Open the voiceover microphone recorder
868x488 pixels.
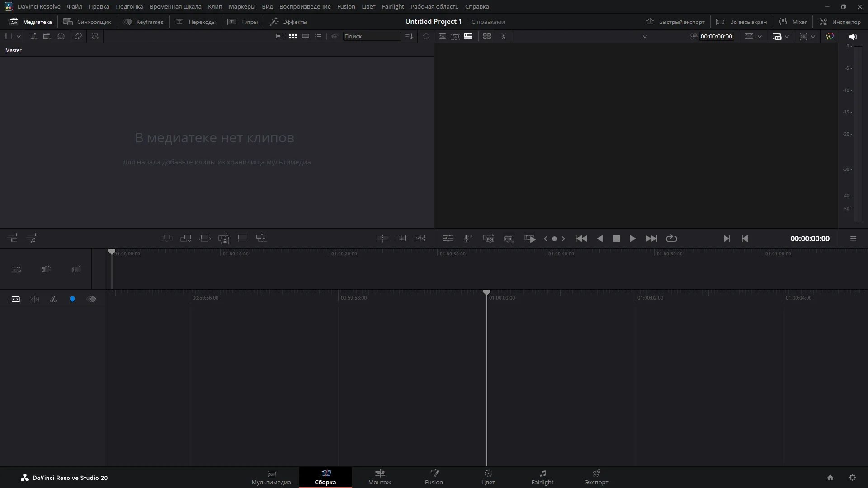coord(468,239)
